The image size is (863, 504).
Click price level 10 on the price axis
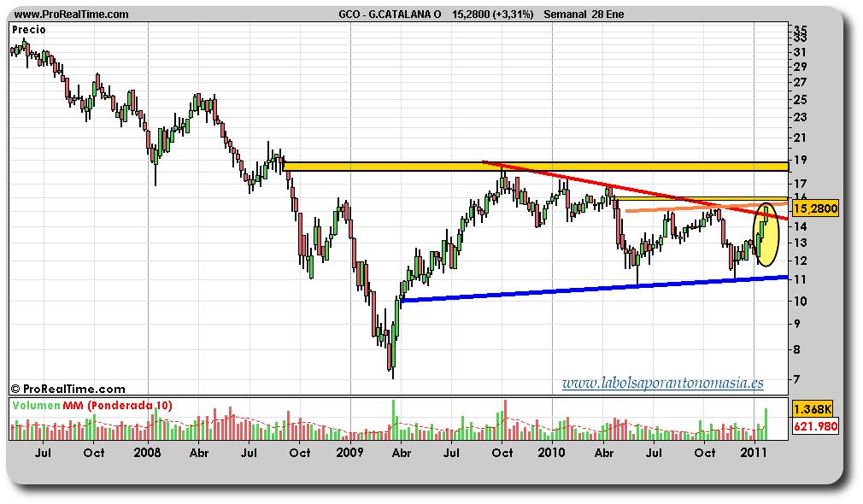click(x=801, y=302)
